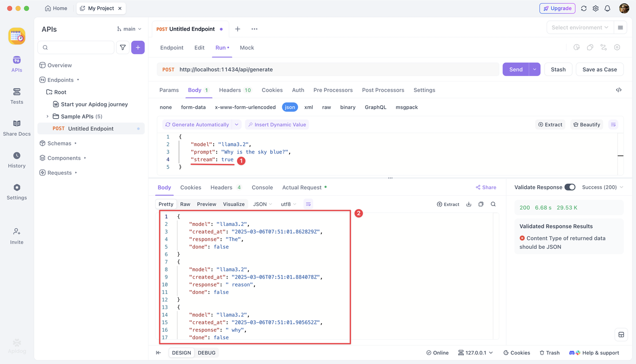The height and width of the screenshot is (364, 636).
Task: Open a new tab with plus icon
Action: pyautogui.click(x=238, y=29)
